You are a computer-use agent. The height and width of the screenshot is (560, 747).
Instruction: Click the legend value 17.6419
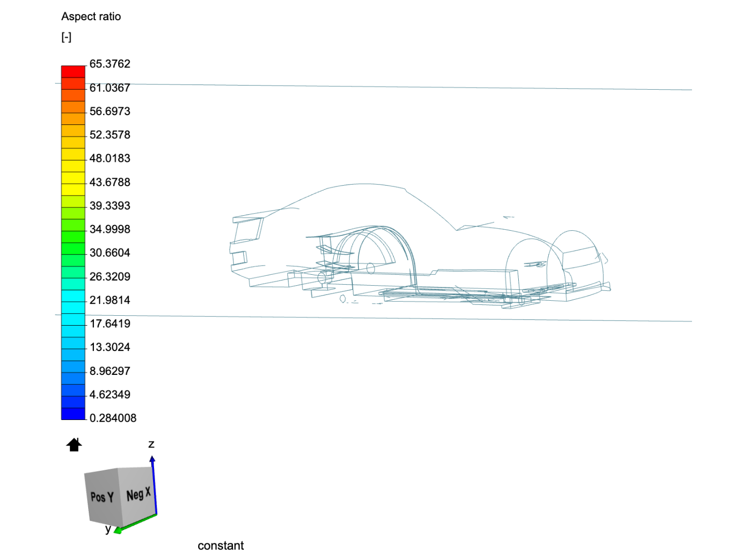pyautogui.click(x=110, y=324)
